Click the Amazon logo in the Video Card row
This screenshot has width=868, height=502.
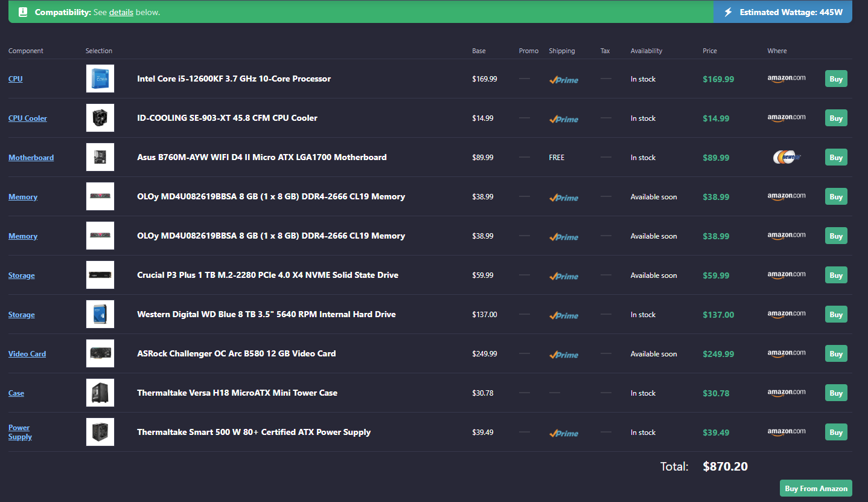pos(787,353)
